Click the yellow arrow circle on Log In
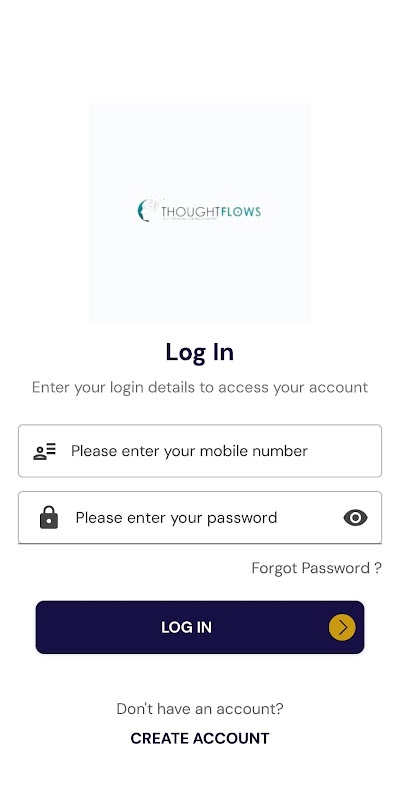The image size is (400, 800). [342, 627]
